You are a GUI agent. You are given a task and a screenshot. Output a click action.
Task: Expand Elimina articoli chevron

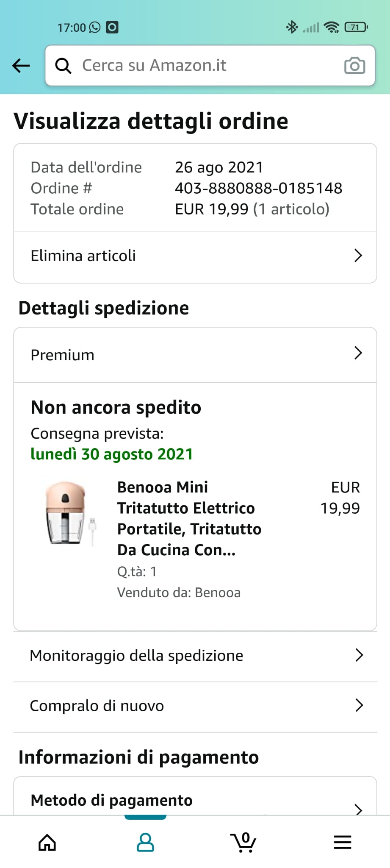pos(358,256)
